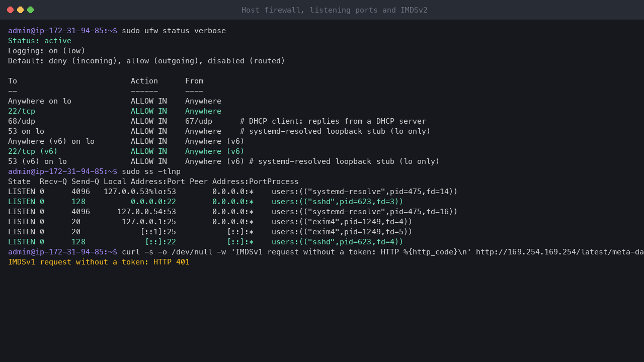
Task: Click the '[::1]:25' local address
Action: pyautogui.click(x=158, y=232)
